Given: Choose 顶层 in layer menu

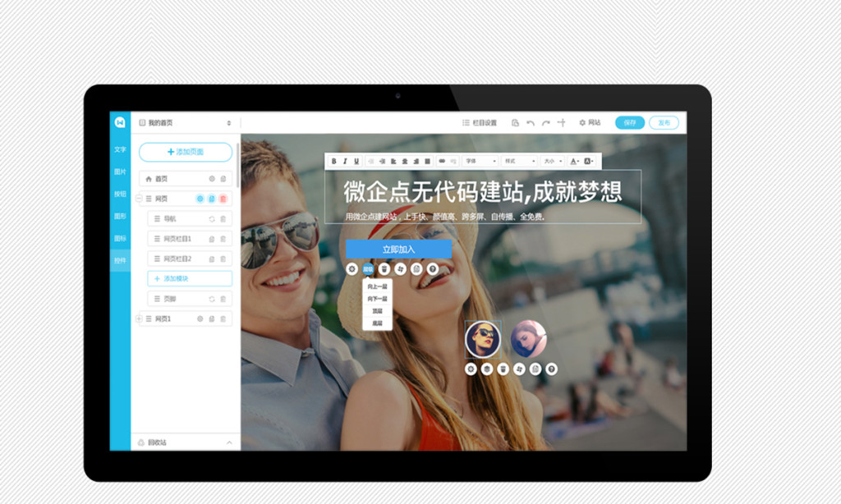Looking at the screenshot, I should 377,312.
